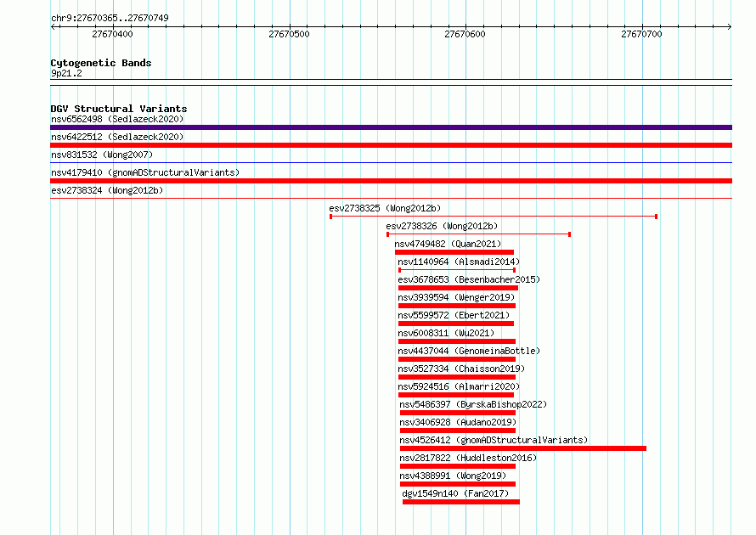Image resolution: width=756 pixels, height=535 pixels.
Task: Click the long nsv4526412 gnomAD red bar
Action: (523, 448)
